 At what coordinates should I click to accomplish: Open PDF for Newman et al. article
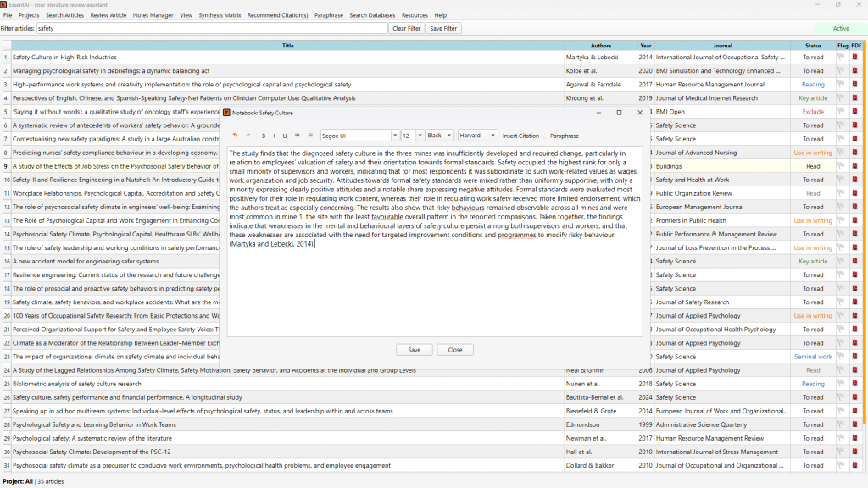[x=854, y=438]
